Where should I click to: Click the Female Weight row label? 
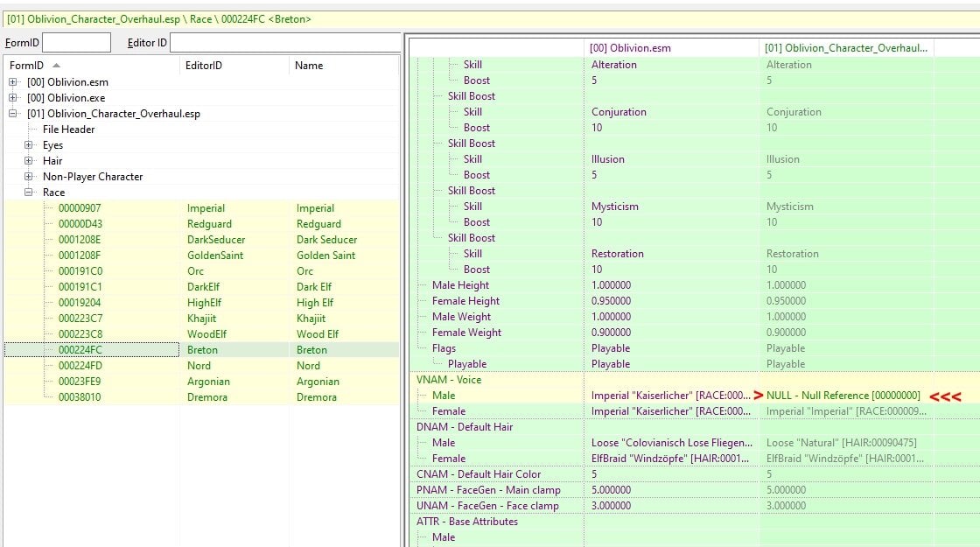tap(466, 333)
